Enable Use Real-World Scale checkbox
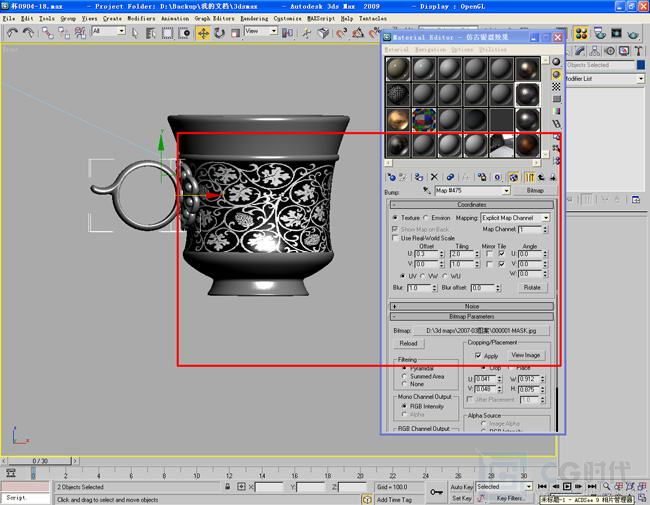The image size is (650, 505). (395, 238)
